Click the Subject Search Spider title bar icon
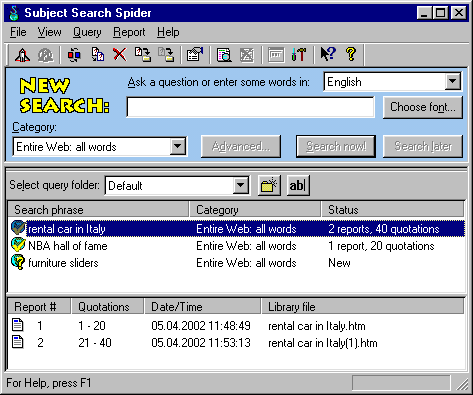Image resolution: width=473 pixels, height=395 pixels. 14,13
